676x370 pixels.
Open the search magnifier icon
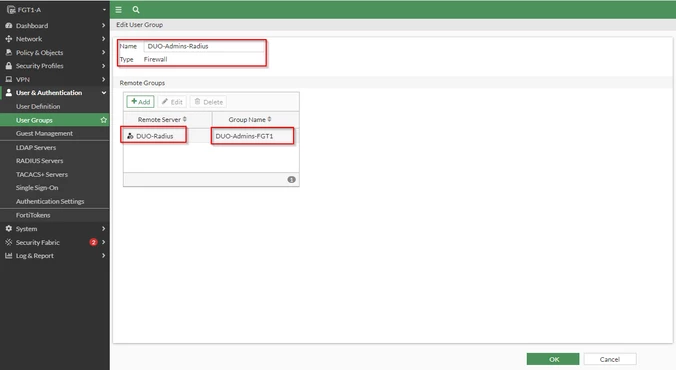point(136,9)
